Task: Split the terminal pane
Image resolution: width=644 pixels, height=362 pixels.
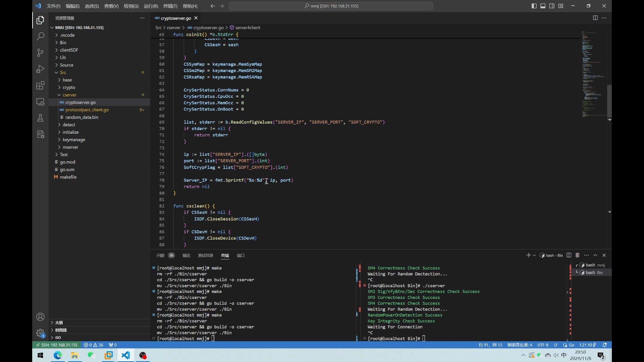Action: (x=569, y=255)
